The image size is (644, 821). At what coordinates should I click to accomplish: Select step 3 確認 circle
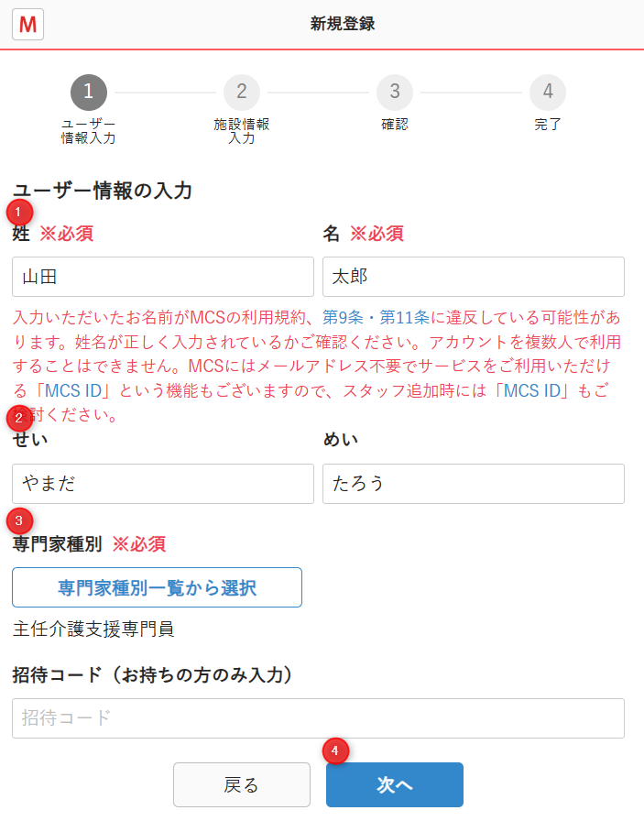[395, 93]
